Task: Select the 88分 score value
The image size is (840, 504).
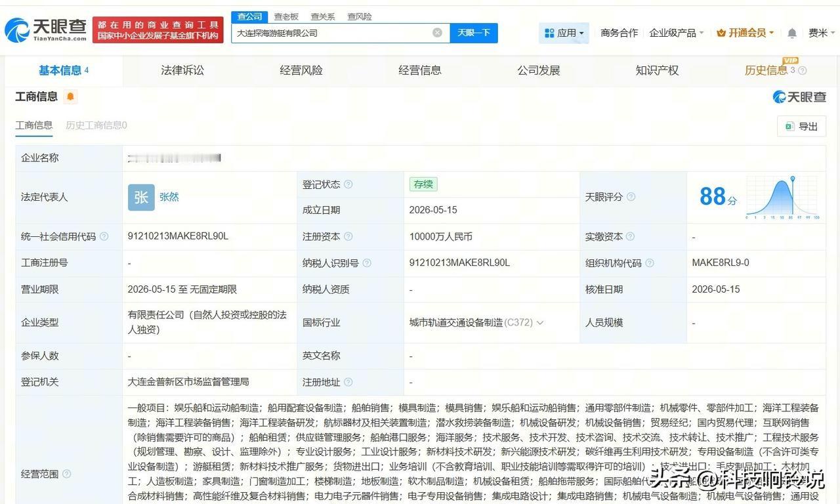Action: [718, 196]
